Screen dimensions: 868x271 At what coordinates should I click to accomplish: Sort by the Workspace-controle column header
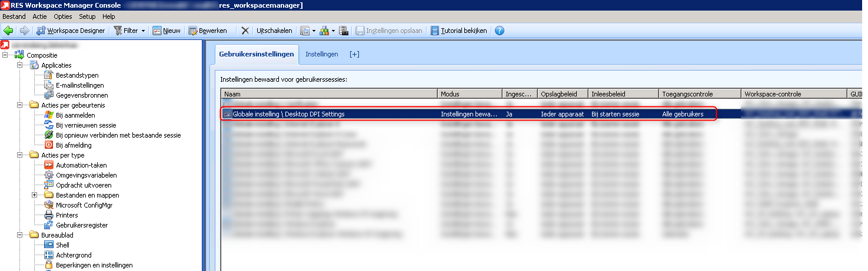pyautogui.click(x=794, y=93)
